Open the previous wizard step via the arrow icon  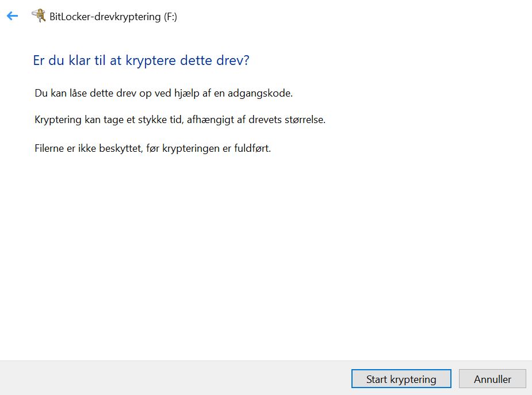(12, 16)
